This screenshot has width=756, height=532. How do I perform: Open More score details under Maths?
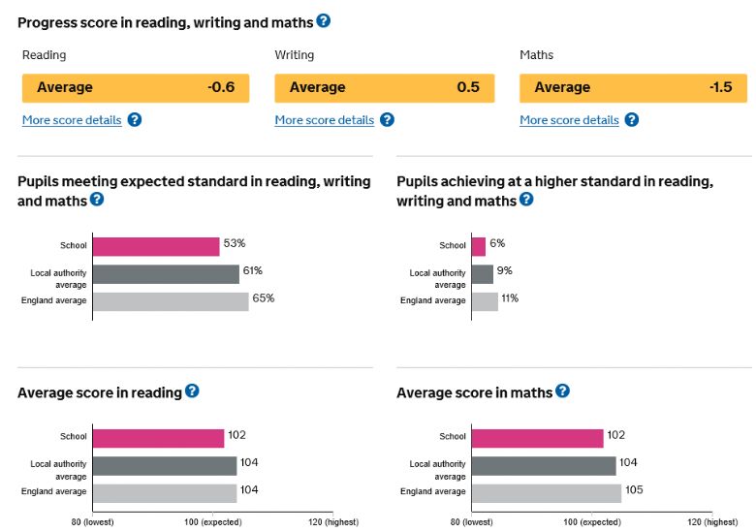coord(569,120)
